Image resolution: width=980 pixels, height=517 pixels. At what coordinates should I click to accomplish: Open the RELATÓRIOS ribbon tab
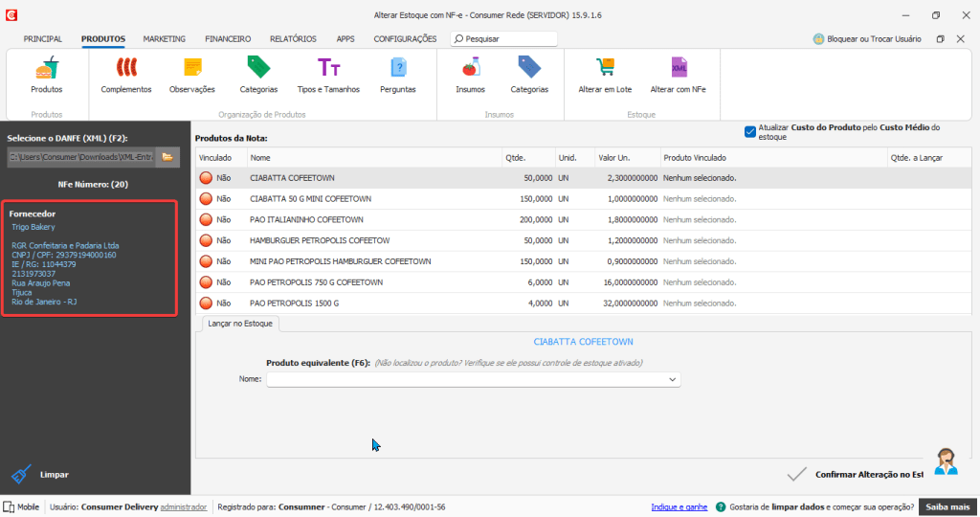pos(293,39)
